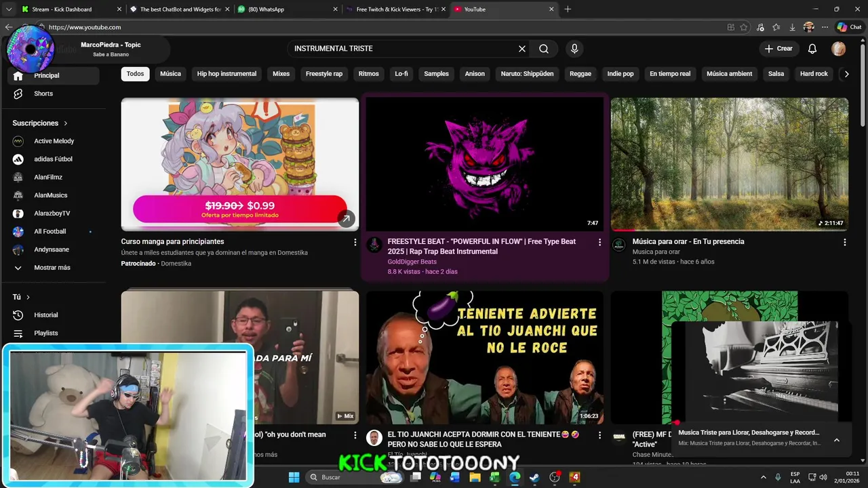Click the ad's external link arrow icon
The width and height of the screenshot is (868, 488).
(x=346, y=218)
